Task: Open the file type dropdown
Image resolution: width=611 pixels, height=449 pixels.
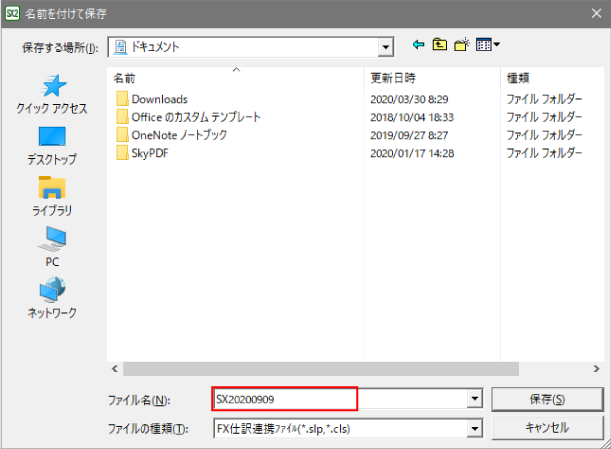Action: click(x=475, y=428)
